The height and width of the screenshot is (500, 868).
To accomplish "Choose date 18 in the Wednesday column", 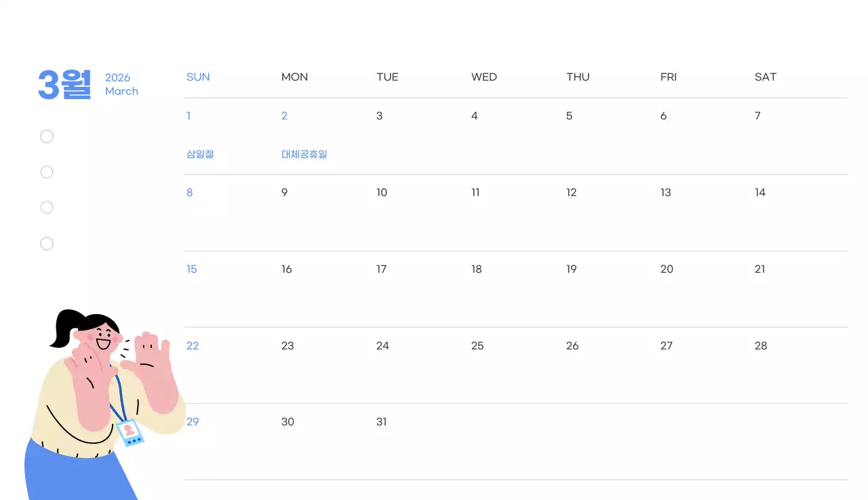I will [x=476, y=269].
